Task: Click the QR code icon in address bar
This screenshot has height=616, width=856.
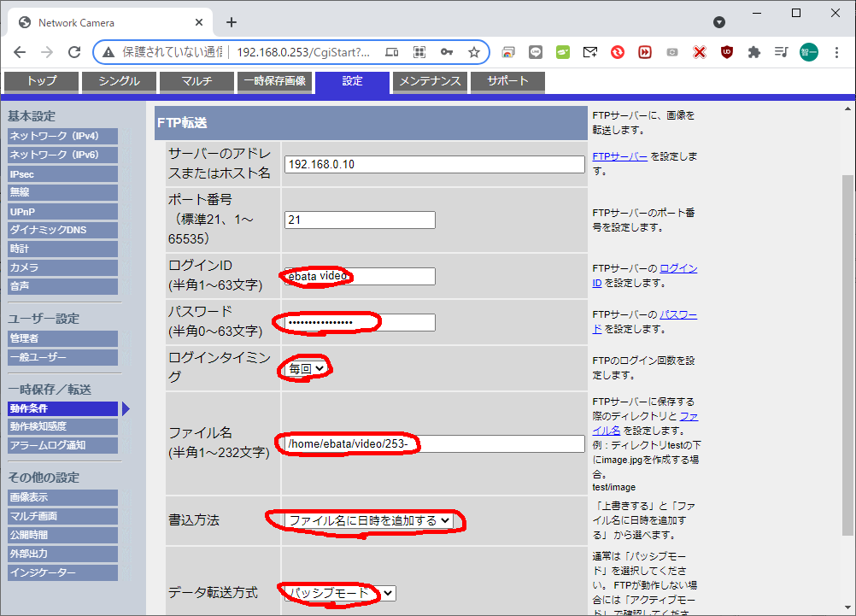Action: pos(419,52)
